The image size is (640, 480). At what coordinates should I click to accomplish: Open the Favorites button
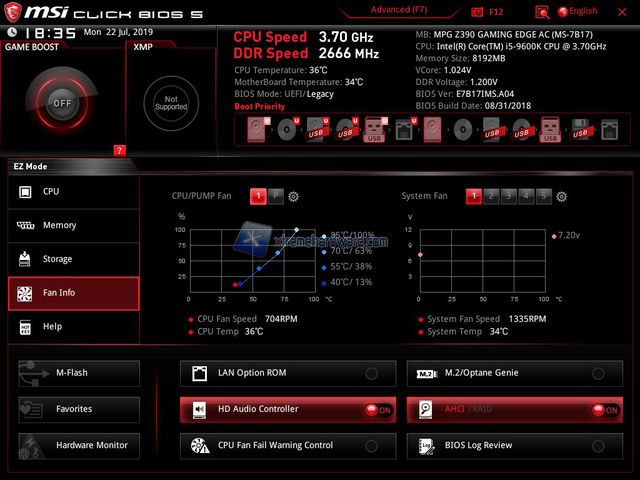coord(79,409)
